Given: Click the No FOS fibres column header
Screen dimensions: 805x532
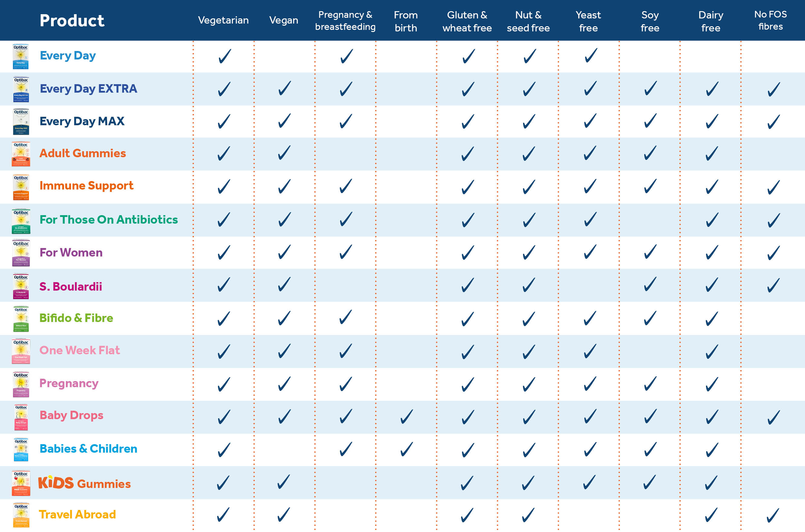Looking at the screenshot, I should pos(770,20).
